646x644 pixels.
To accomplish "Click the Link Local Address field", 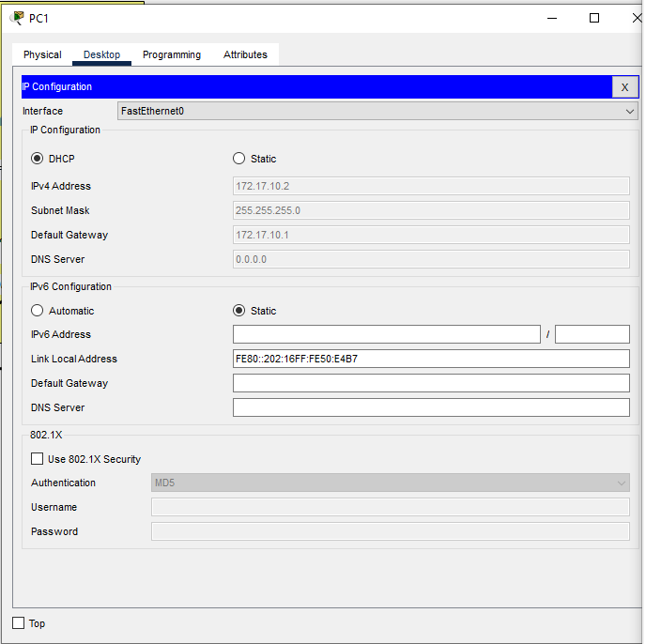I will click(431, 359).
